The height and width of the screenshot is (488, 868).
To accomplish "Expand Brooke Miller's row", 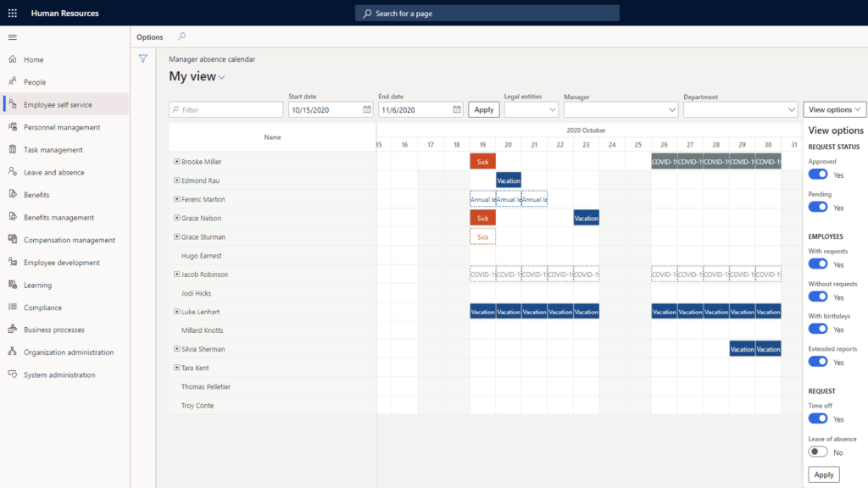I will click(x=176, y=161).
